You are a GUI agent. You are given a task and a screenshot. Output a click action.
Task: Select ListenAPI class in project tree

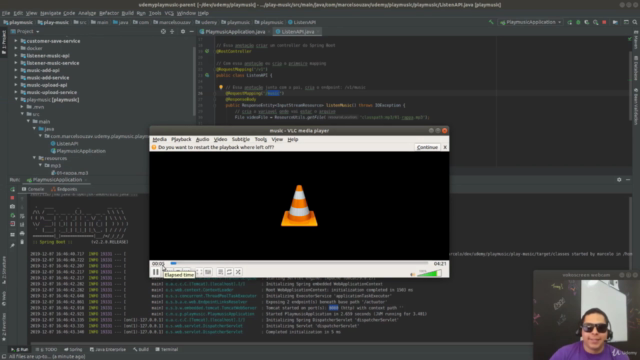coord(64,144)
